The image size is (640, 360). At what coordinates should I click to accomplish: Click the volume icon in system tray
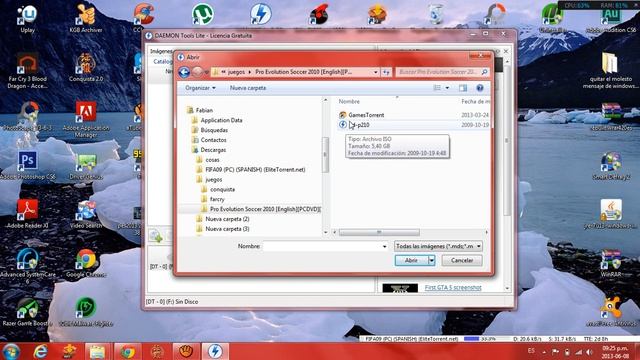(x=590, y=351)
